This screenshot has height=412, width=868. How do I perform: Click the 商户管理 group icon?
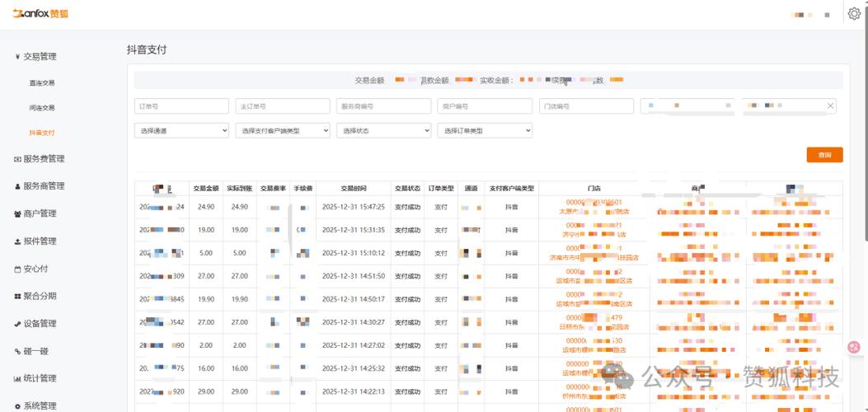[17, 213]
